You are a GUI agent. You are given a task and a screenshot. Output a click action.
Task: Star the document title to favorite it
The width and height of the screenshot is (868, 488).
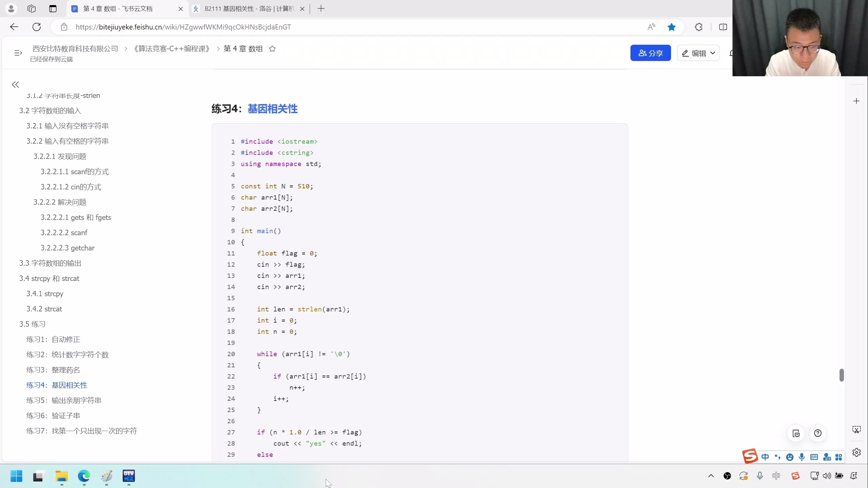(272, 49)
